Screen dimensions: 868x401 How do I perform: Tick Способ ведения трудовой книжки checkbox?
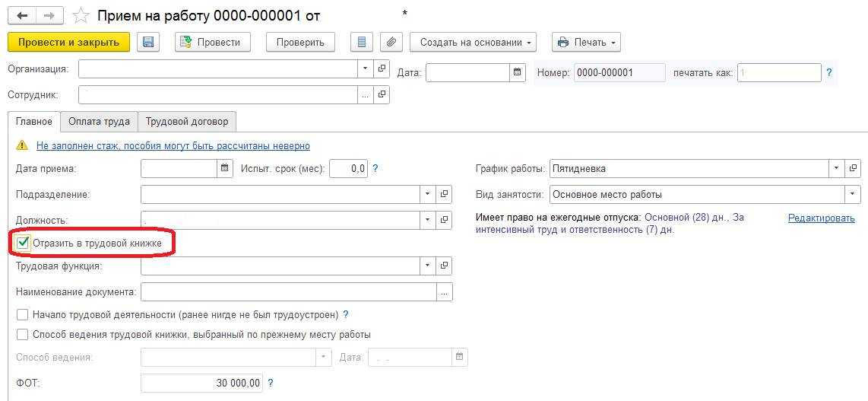[23, 335]
